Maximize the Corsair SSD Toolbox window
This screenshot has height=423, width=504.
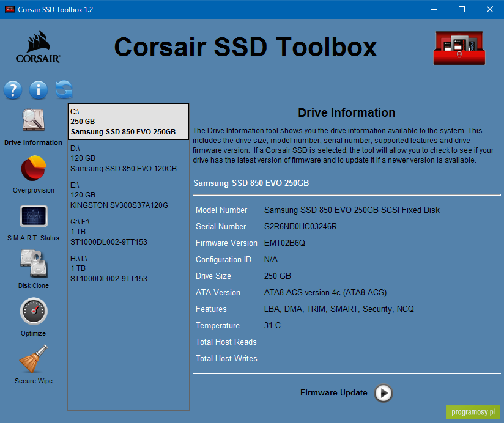pyautogui.click(x=462, y=9)
